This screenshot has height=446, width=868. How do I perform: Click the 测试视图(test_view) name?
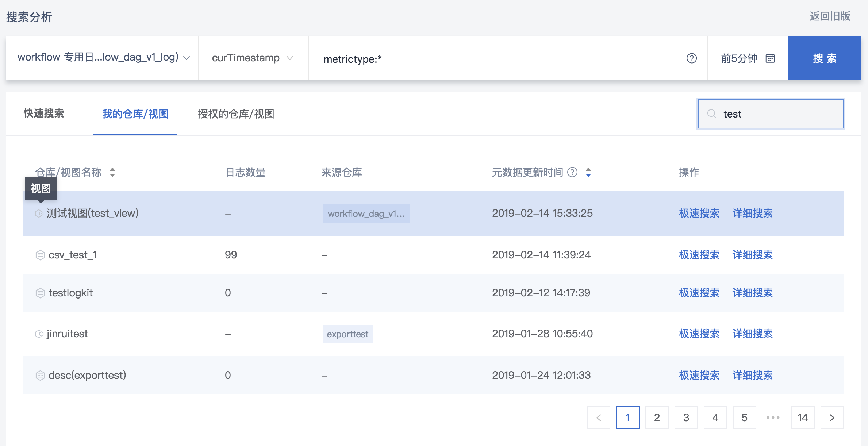click(93, 214)
